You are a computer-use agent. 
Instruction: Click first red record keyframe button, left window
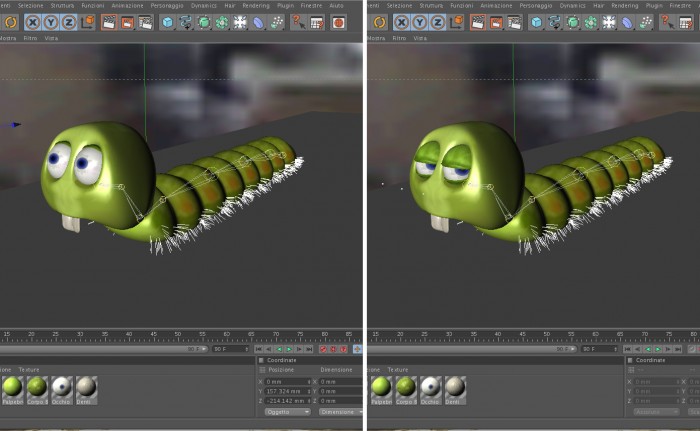323,349
